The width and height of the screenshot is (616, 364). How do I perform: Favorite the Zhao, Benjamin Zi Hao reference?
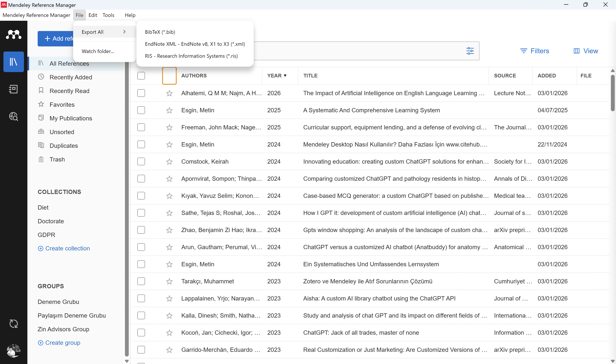pyautogui.click(x=169, y=230)
